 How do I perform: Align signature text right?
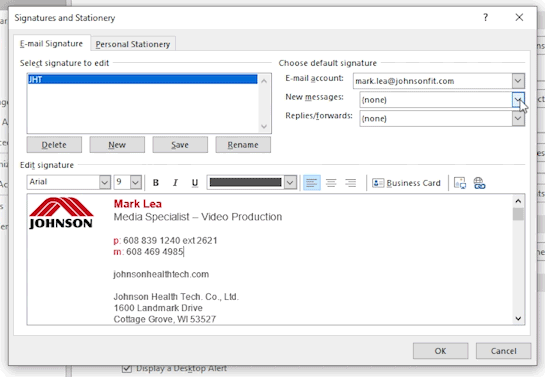point(351,183)
